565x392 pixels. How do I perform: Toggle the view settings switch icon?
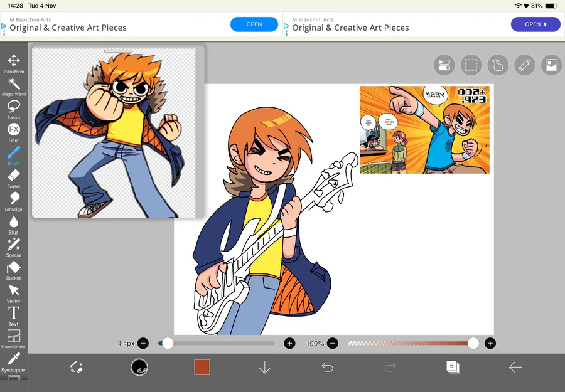[444, 65]
